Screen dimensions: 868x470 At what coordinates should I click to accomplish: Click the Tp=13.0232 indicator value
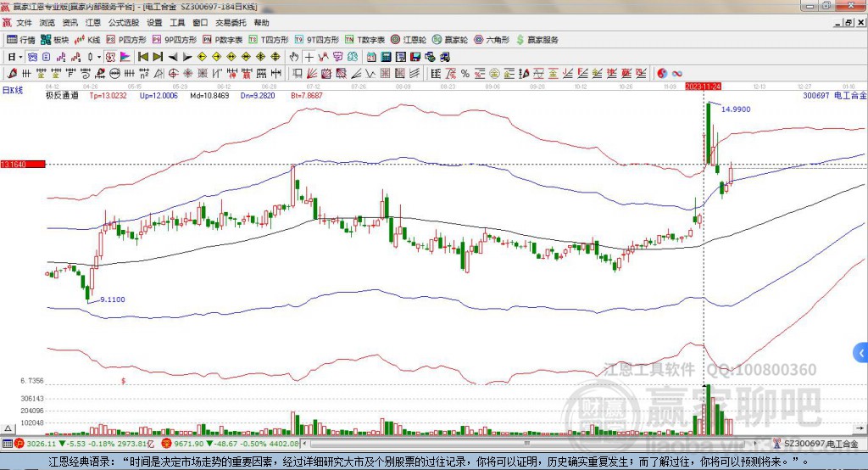coord(108,95)
